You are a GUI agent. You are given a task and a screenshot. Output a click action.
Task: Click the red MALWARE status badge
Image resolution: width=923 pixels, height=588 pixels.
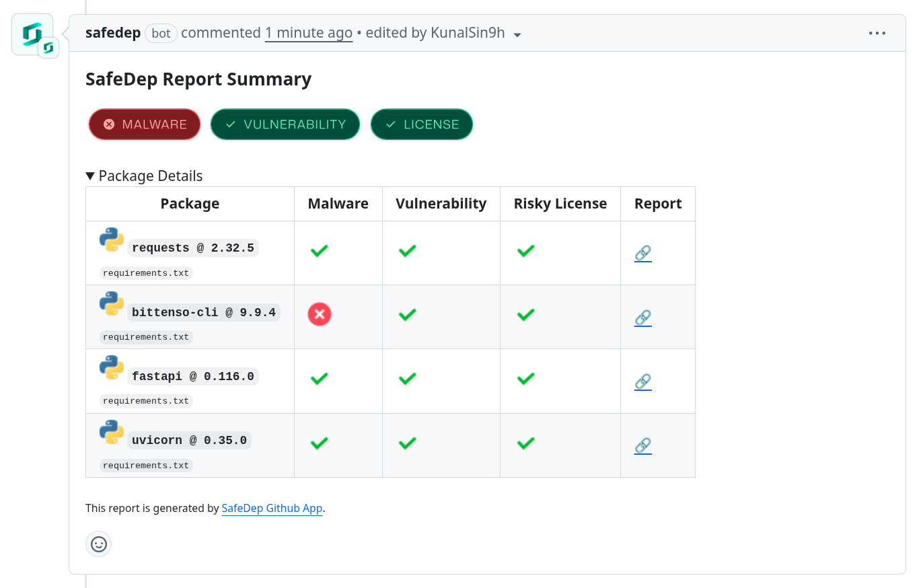[x=145, y=124]
